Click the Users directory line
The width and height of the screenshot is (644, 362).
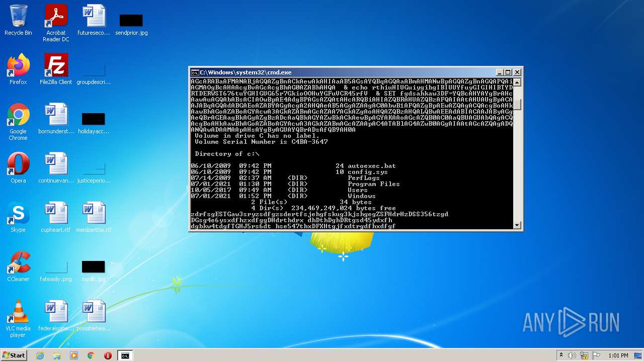(x=279, y=190)
